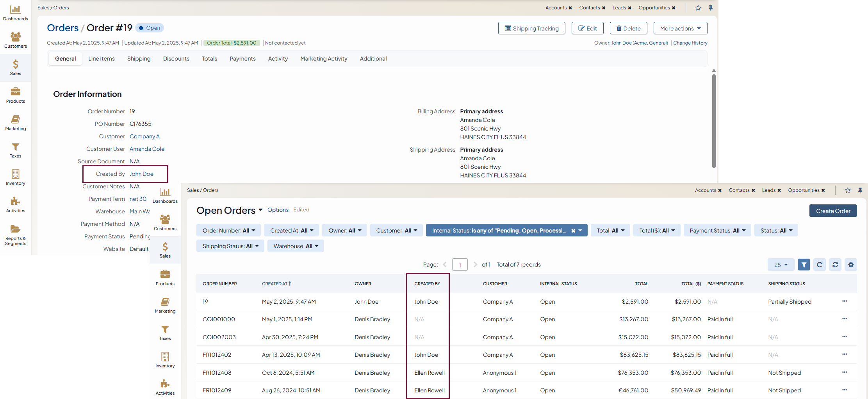Reset the grid using the circular arrows icon
Screen dimensions: 868x399
pos(835,265)
